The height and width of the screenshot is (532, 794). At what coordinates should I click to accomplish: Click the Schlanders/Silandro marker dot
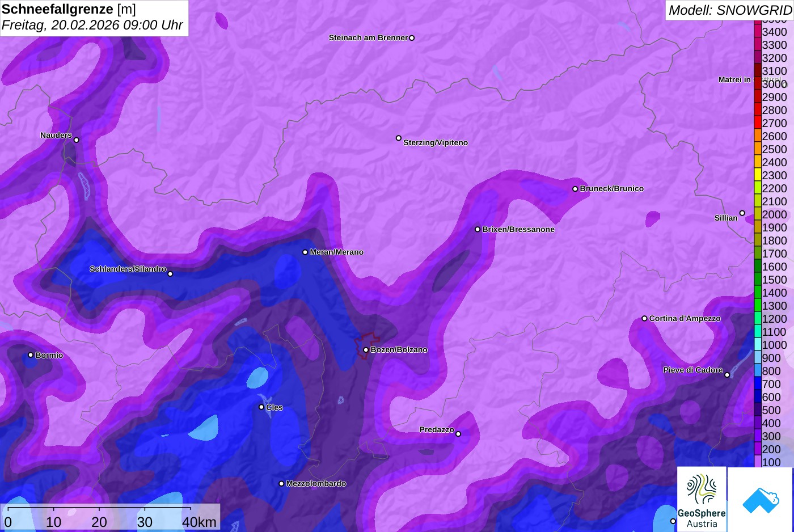[170, 274]
